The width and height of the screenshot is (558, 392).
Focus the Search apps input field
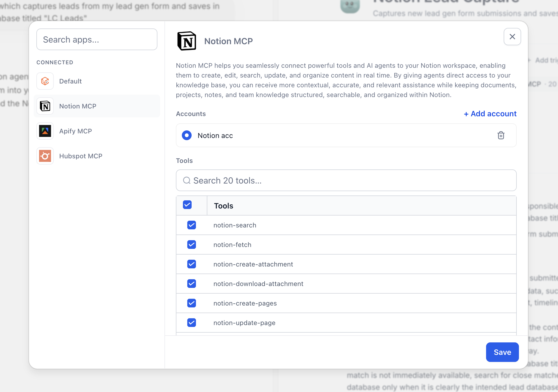[97, 39]
